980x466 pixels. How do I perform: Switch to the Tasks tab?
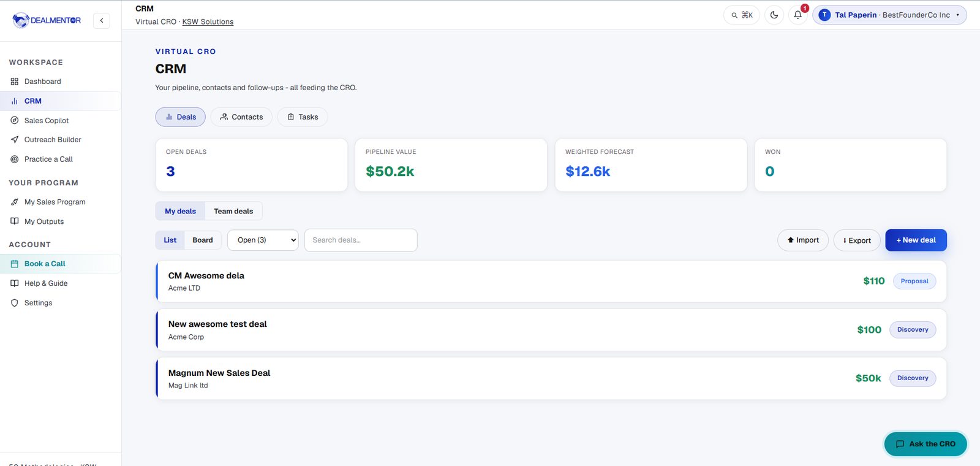tap(303, 117)
